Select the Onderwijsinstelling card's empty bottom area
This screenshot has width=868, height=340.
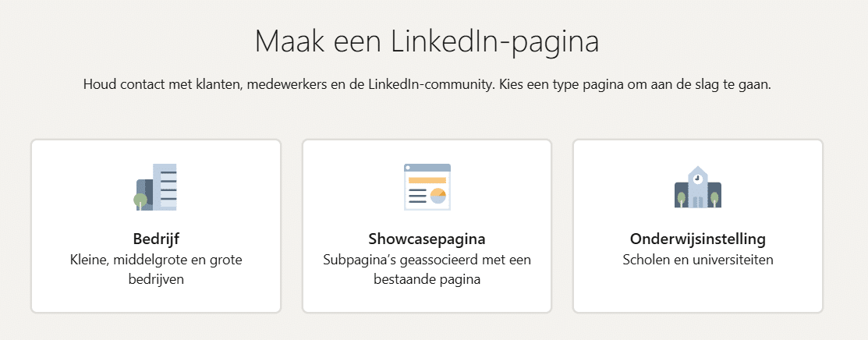point(698,292)
